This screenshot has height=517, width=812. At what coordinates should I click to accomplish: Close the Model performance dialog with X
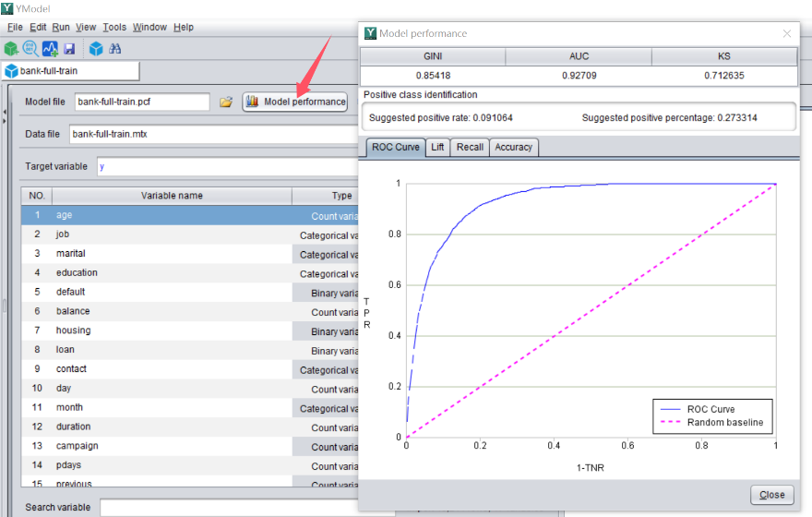787,33
